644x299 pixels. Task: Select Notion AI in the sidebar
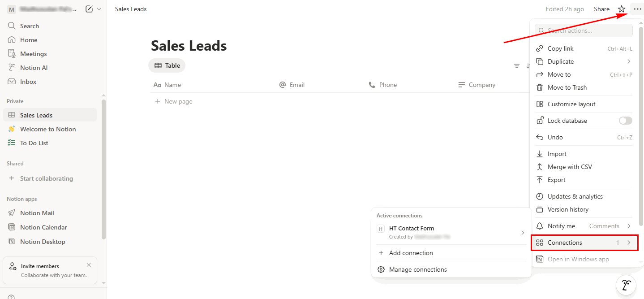point(33,67)
